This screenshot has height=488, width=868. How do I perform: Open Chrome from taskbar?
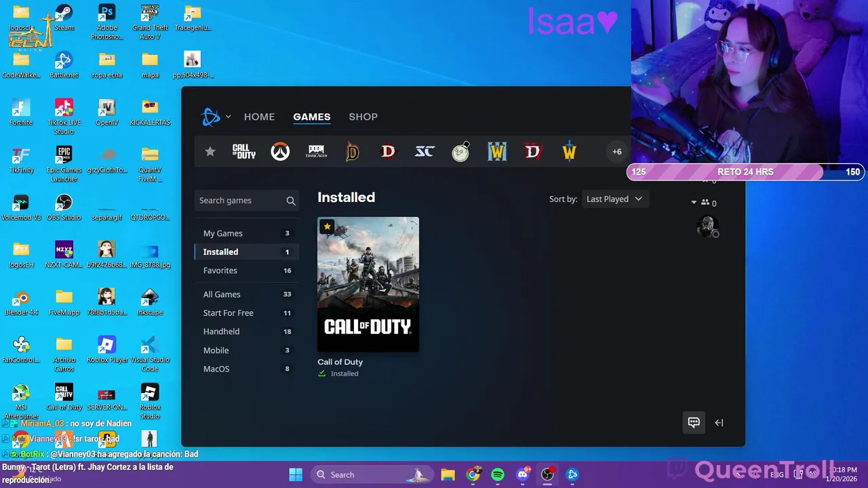(473, 474)
